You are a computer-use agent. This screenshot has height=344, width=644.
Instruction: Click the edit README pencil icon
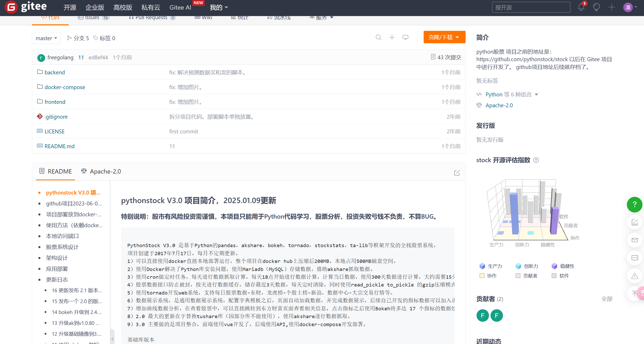pos(457,173)
